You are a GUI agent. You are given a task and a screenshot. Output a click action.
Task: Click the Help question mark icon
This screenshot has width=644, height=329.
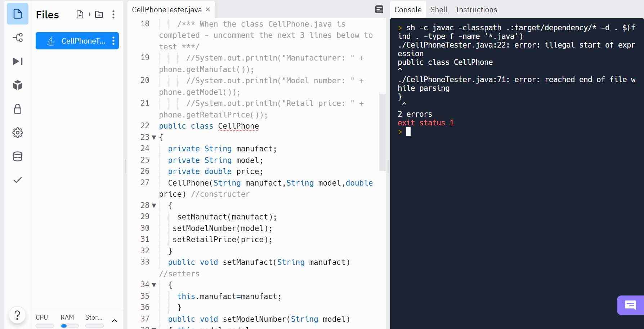[17, 315]
